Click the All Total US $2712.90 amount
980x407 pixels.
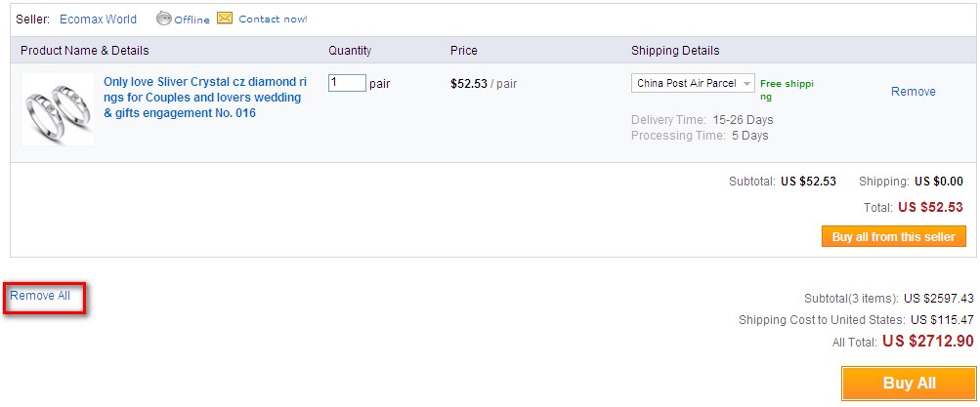click(927, 341)
